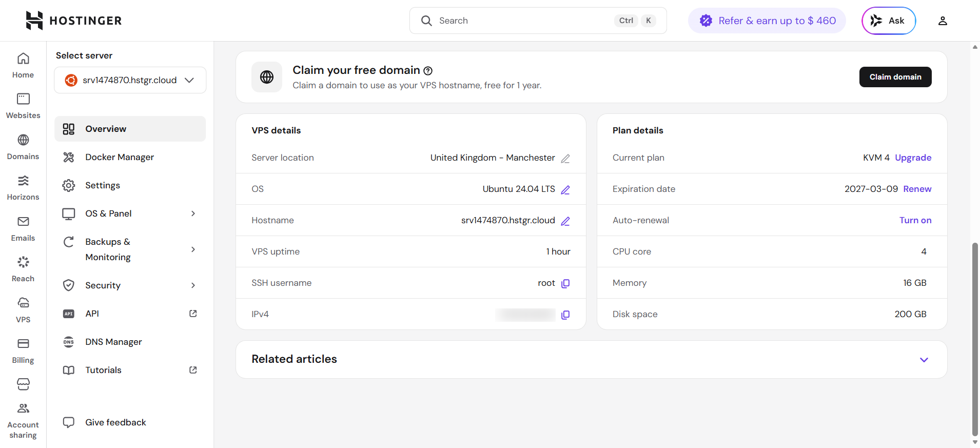Viewport: 980px width, 448px height.
Task: Click the 'United Kingdom - Manchester' value
Action: tap(493, 158)
